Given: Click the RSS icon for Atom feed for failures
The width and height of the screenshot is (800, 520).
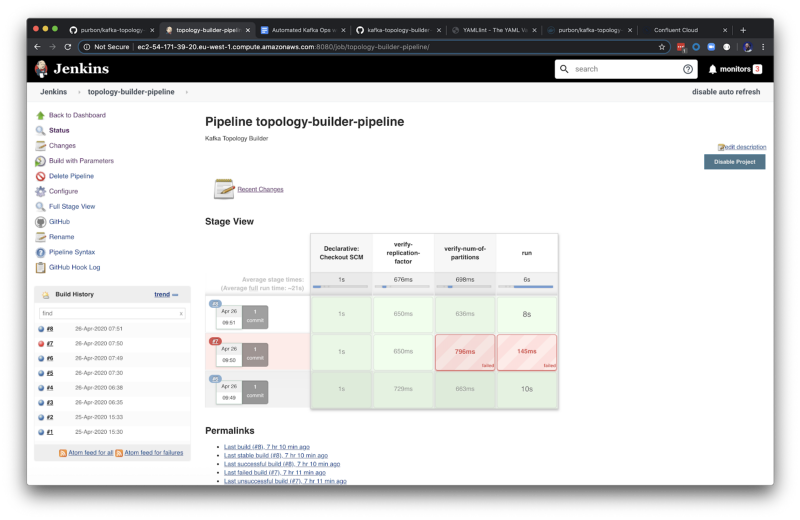Looking at the screenshot, I should point(119,453).
